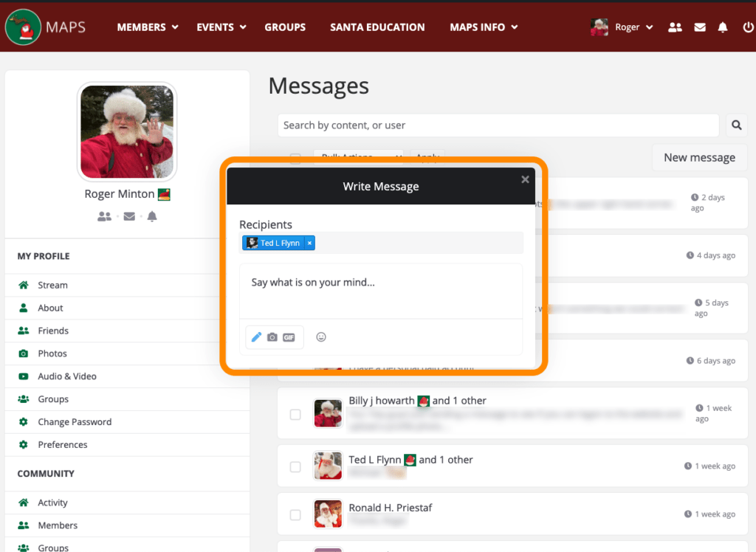Viewport: 756px width, 552px height.
Task: Open community Activity link
Action: (x=52, y=503)
